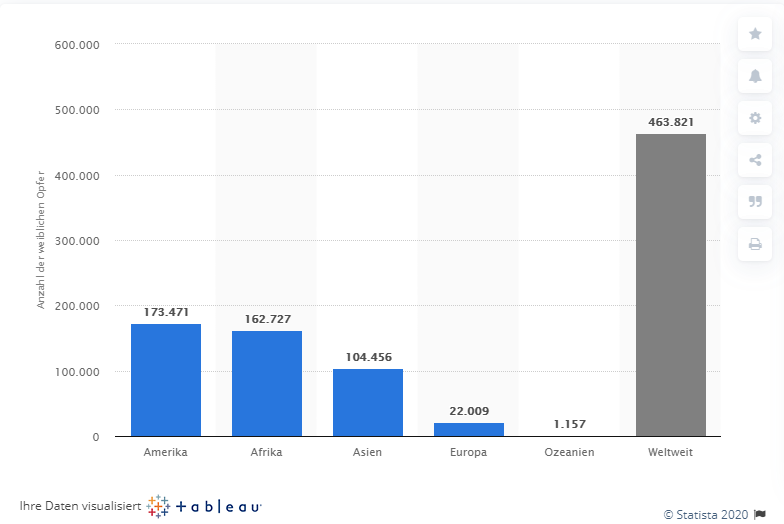The height and width of the screenshot is (524, 784).
Task: Click the share icon
Action: coord(755,160)
